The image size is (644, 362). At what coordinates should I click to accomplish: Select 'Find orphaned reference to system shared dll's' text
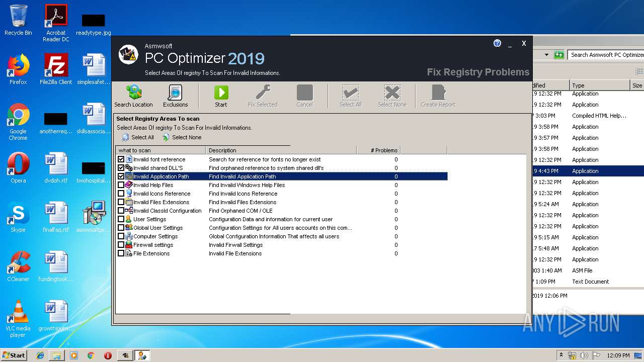tap(266, 168)
